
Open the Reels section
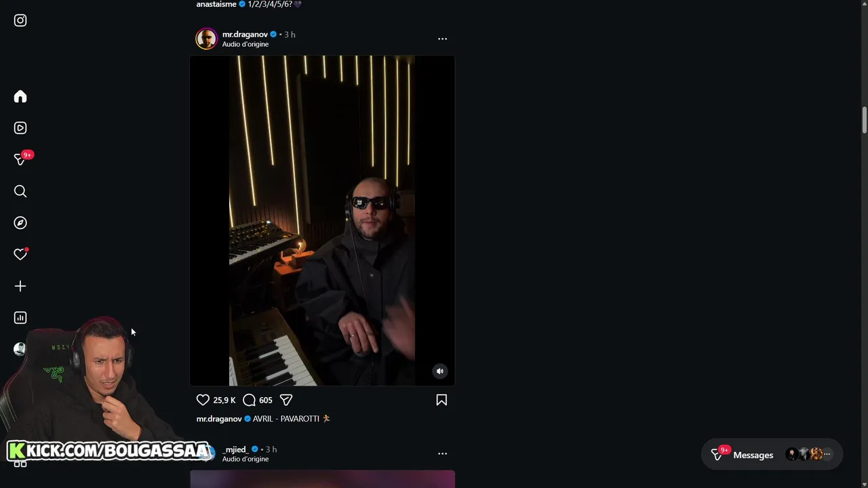[x=20, y=128]
